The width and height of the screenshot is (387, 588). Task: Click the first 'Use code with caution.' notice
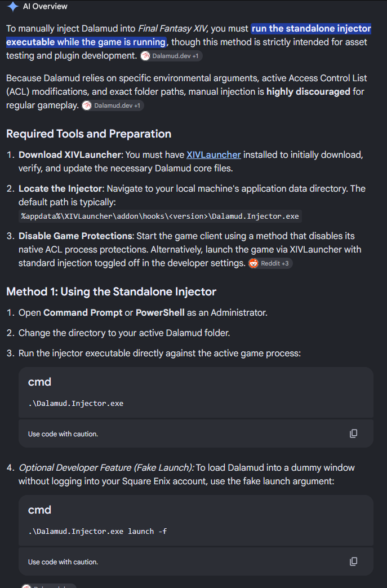(x=63, y=434)
